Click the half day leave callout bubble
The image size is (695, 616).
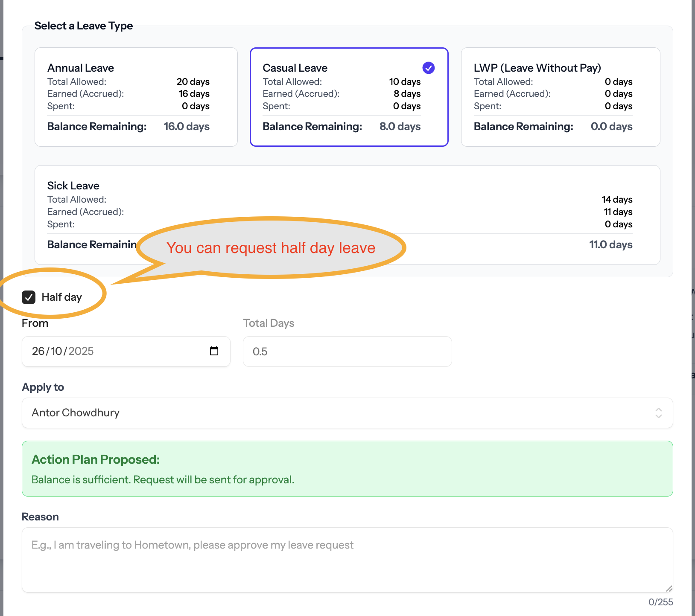click(271, 248)
